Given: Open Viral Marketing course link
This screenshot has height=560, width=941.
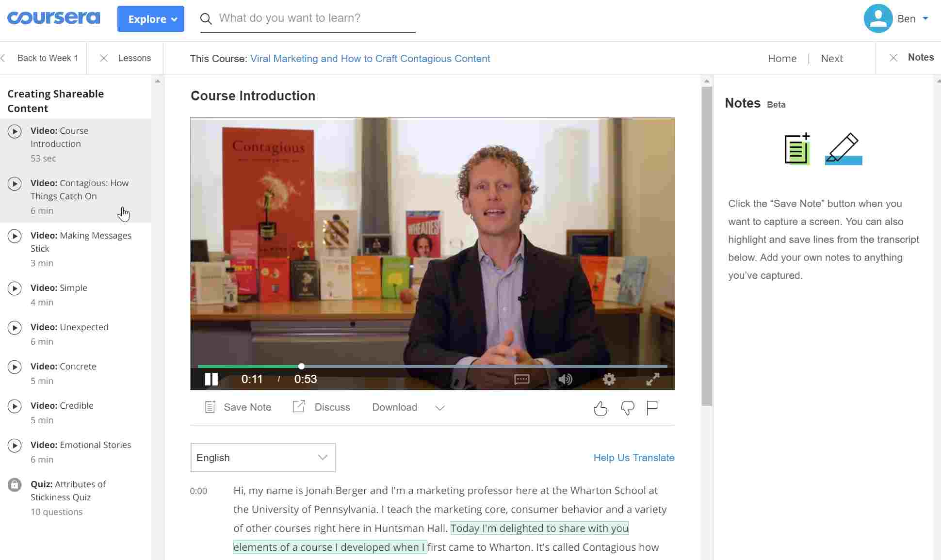Looking at the screenshot, I should 370,59.
